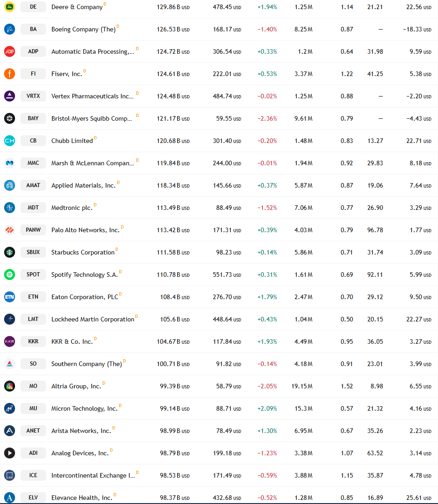Screen dimensions: 438x504
Task: Click the Spotify green logo icon
Action: [x=10, y=275]
